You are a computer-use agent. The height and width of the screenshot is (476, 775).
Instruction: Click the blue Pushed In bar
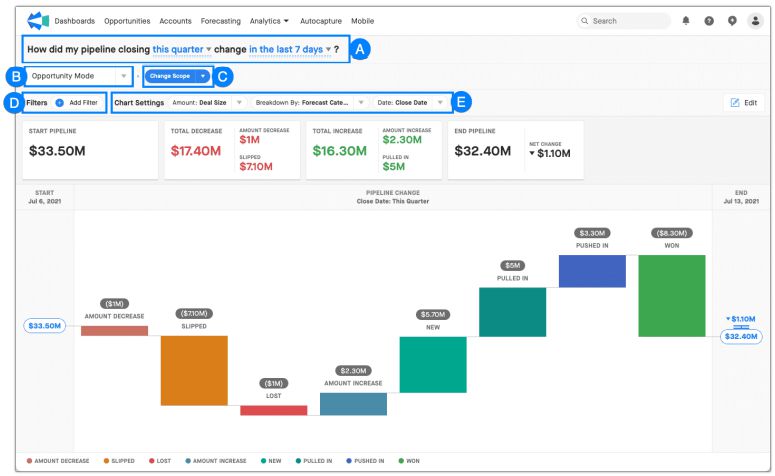592,271
